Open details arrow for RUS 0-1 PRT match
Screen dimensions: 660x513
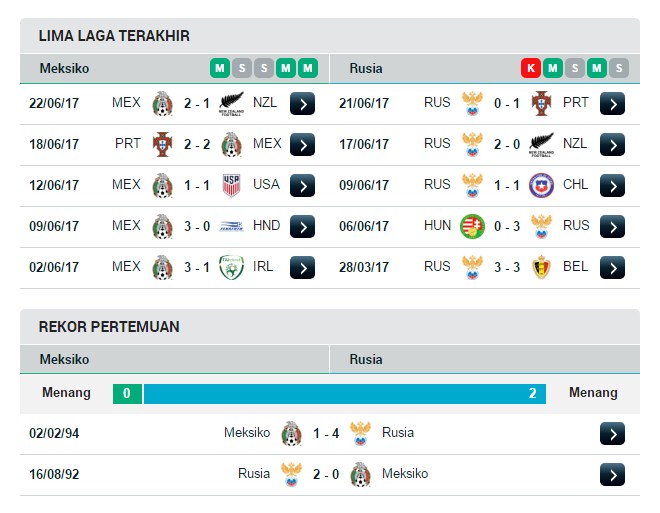(x=612, y=104)
